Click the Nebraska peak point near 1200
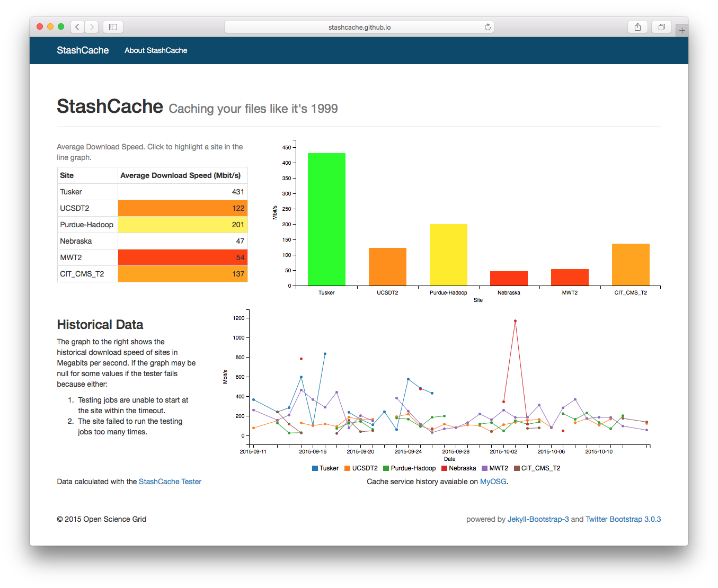 pos(515,321)
